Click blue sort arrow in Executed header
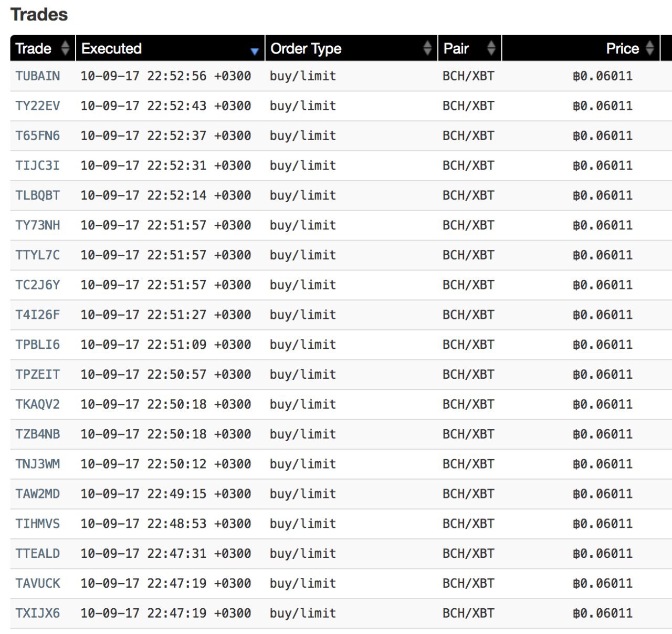Viewport: 672px width, 634px height. coord(255,51)
